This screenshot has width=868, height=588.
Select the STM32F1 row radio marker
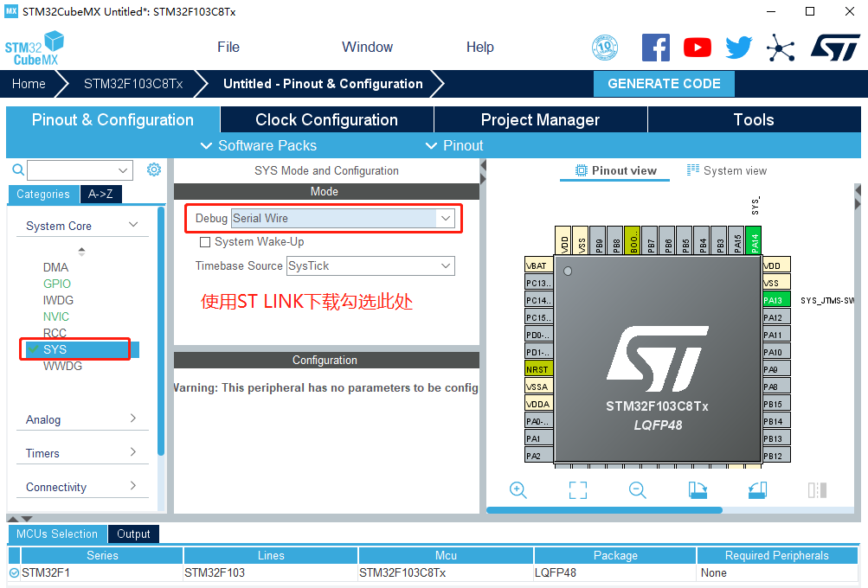coord(14,573)
